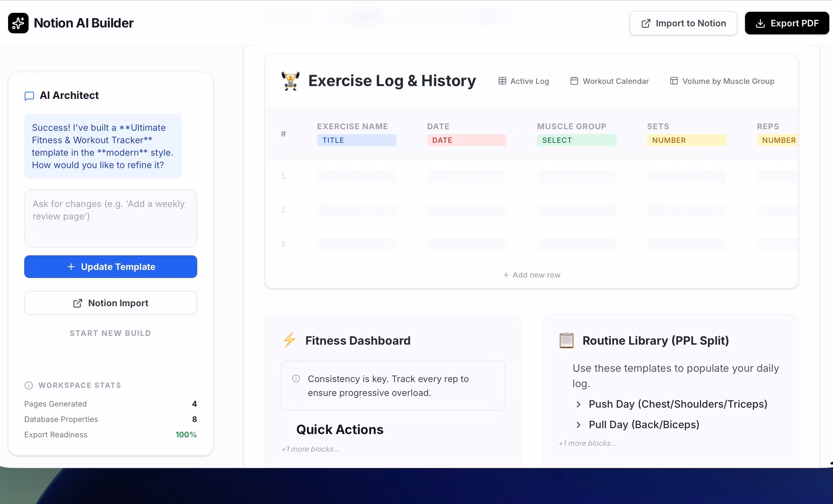The height and width of the screenshot is (504, 833).
Task: Click the hash column header icon
Action: pyautogui.click(x=283, y=134)
